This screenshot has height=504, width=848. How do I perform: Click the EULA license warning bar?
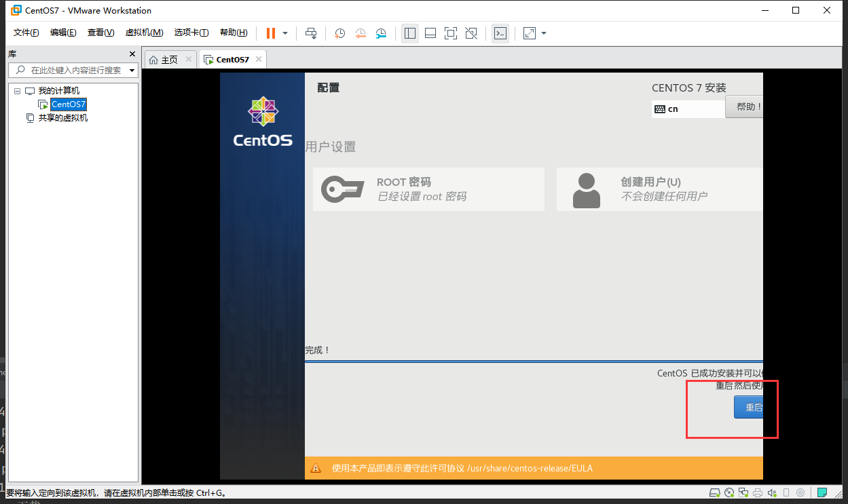[534, 468]
